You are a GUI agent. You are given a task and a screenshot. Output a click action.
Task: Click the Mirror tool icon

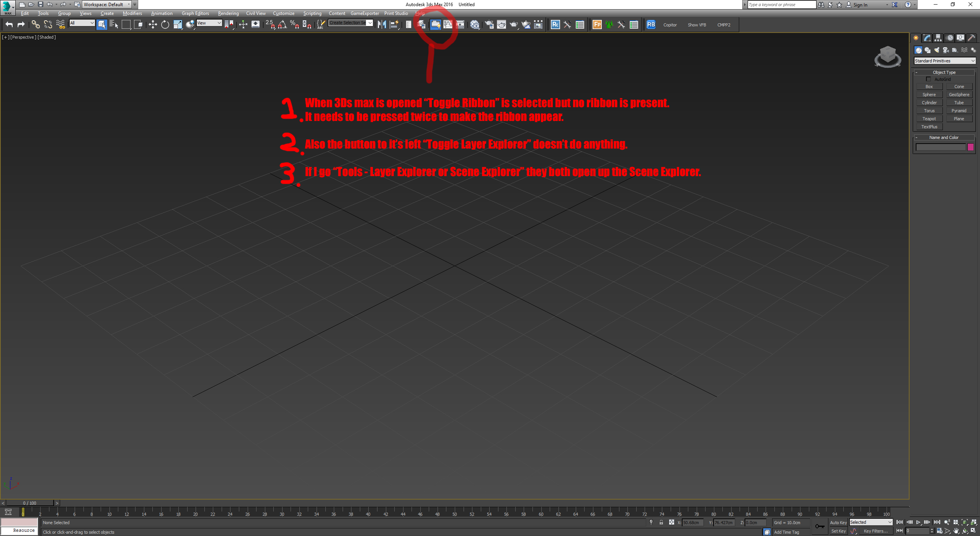[x=381, y=25]
